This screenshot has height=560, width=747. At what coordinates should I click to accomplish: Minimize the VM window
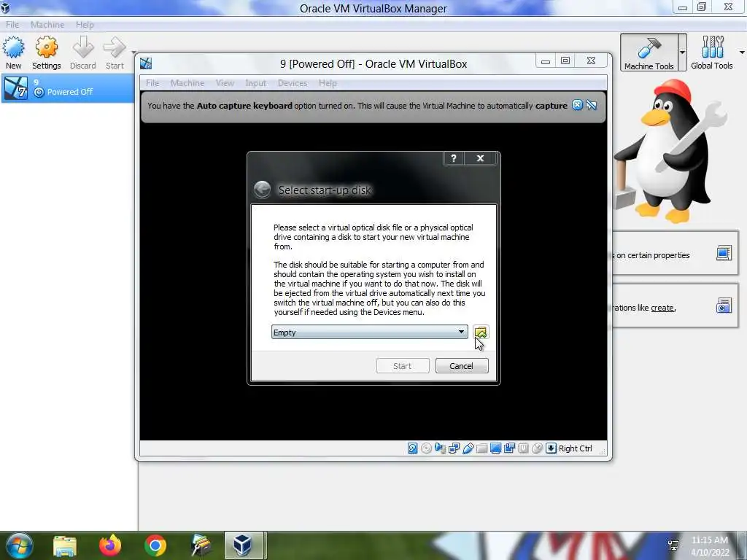click(546, 61)
